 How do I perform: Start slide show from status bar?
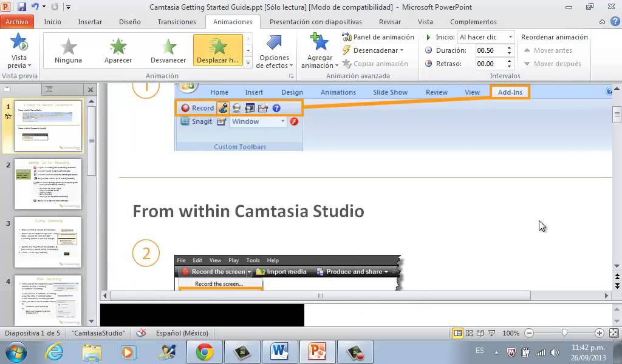[491, 333]
